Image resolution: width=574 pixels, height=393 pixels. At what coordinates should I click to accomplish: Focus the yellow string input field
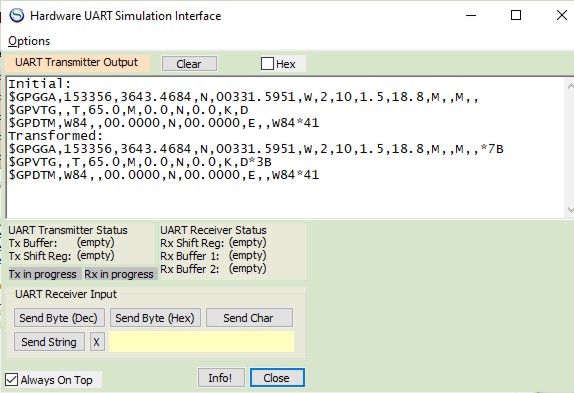[201, 342]
